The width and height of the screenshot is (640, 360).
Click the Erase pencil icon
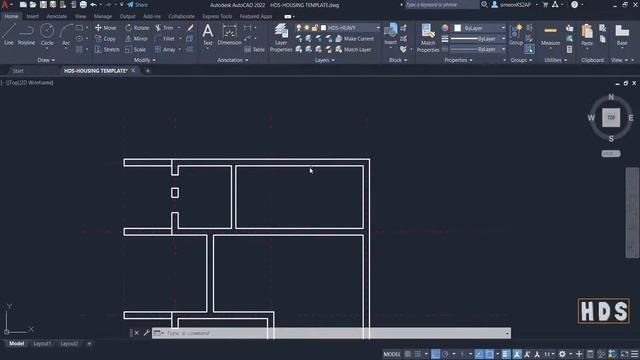point(190,28)
